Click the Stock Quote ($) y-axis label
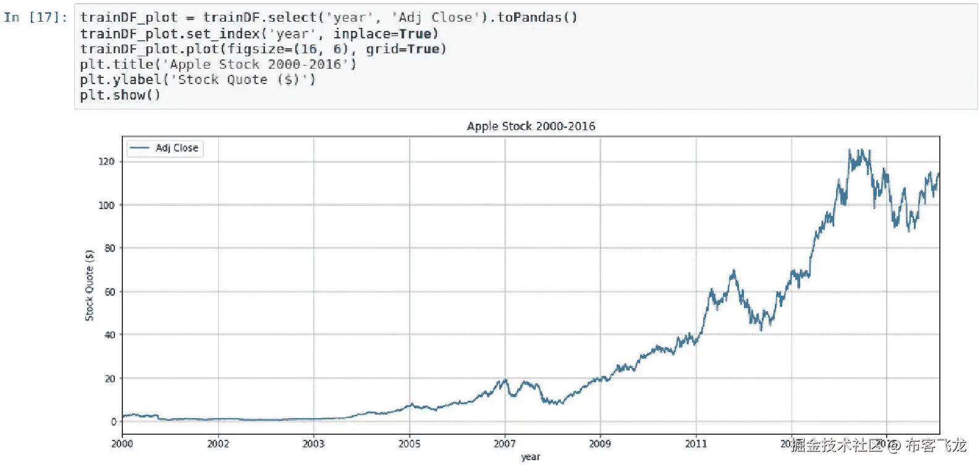 coord(90,285)
